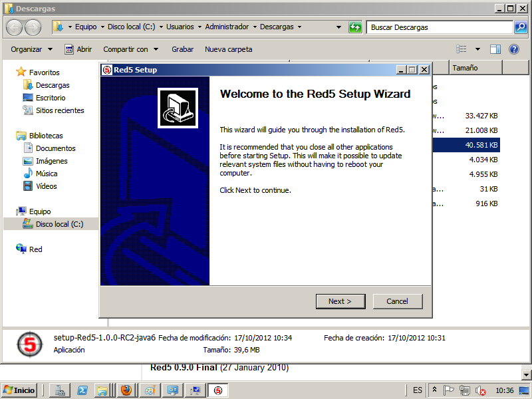Click Grabar in the Explorer toolbar
This screenshot has width=532, height=399.
click(x=182, y=49)
